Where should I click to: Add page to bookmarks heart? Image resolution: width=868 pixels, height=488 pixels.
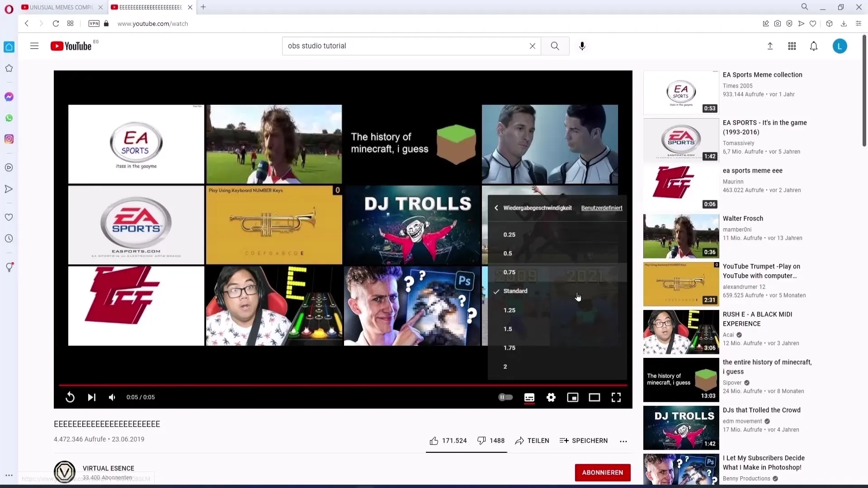click(812, 23)
